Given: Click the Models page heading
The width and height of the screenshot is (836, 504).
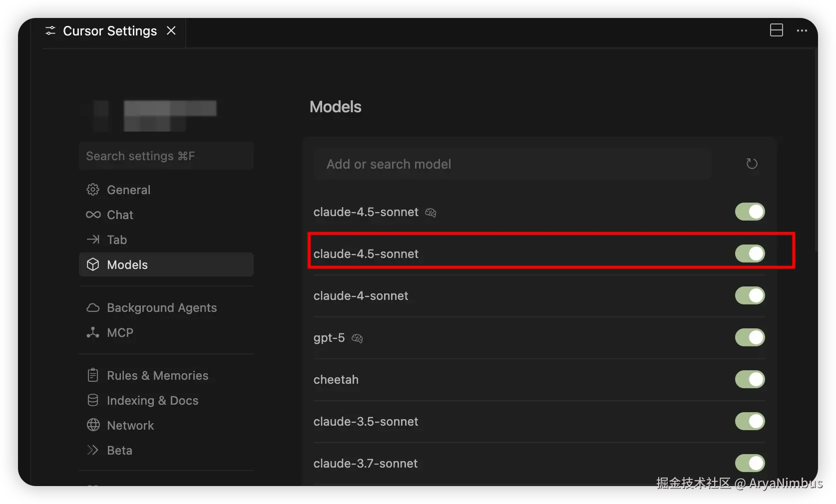Looking at the screenshot, I should click(336, 107).
